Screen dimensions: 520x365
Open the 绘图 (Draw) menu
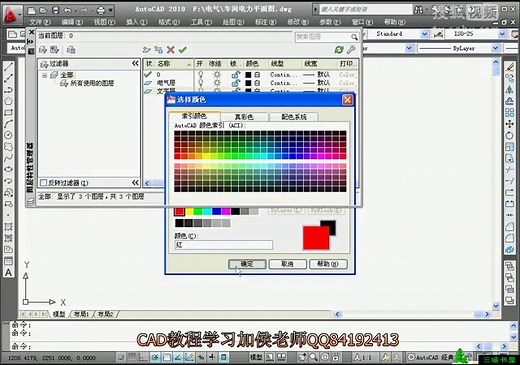pyautogui.click(x=233, y=22)
